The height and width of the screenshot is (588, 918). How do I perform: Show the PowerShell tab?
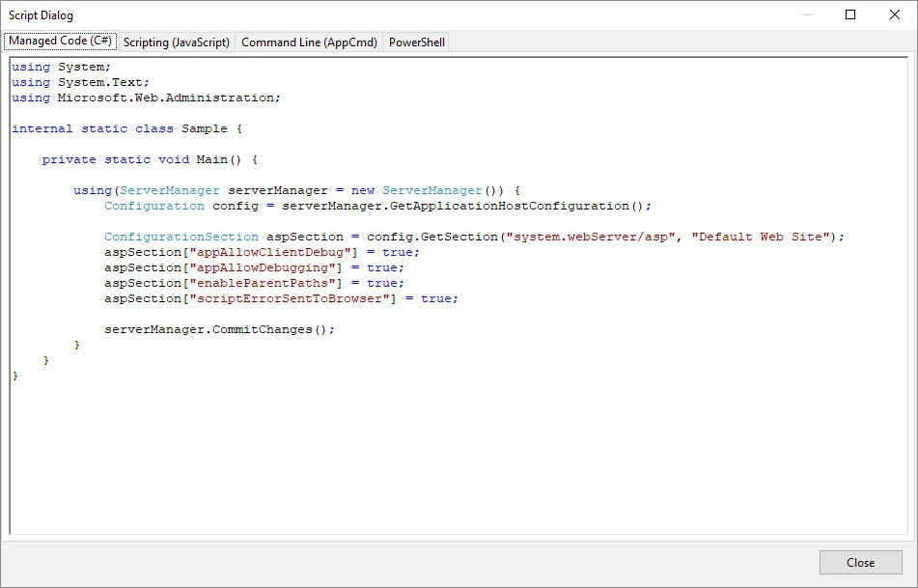tap(416, 42)
